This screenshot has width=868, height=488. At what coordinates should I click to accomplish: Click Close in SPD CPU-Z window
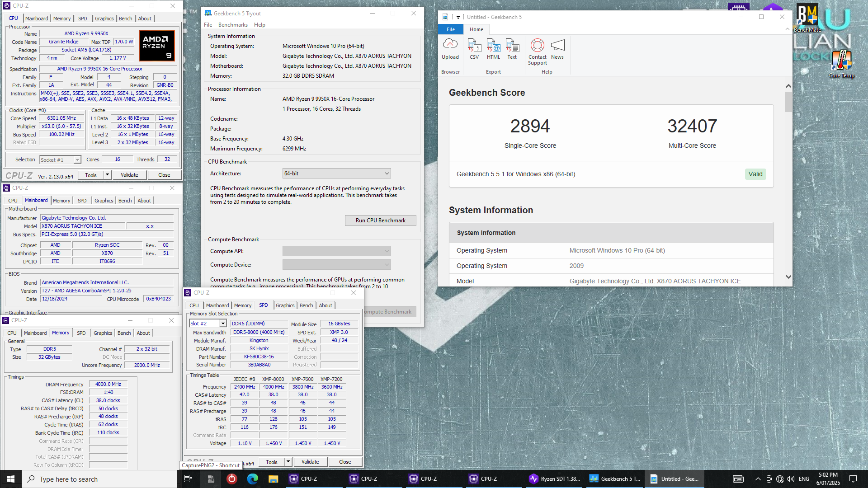tap(345, 462)
